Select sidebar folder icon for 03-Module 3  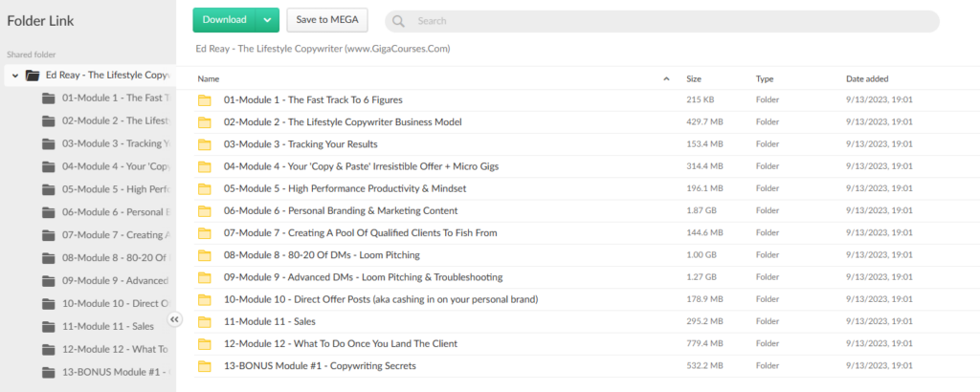tap(49, 143)
